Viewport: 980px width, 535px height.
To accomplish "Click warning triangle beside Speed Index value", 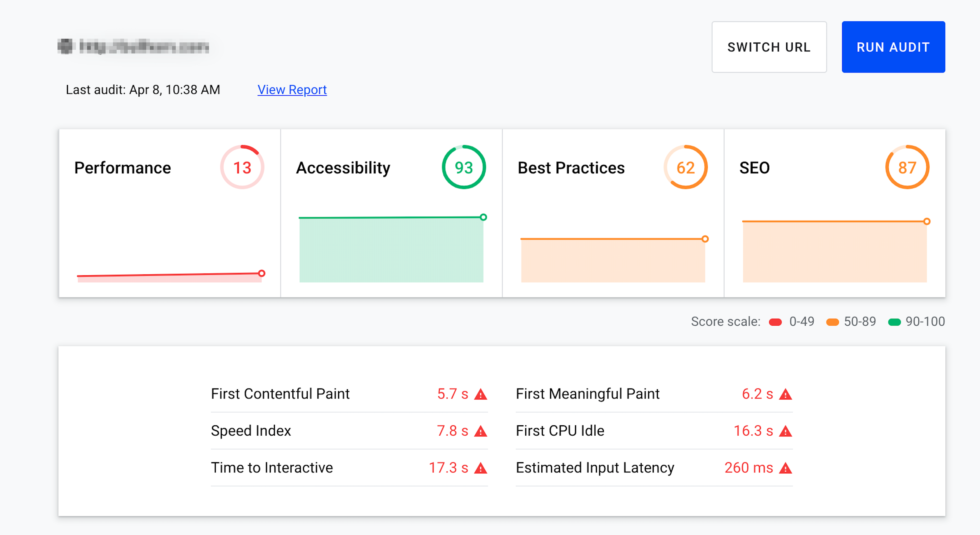I will click(481, 431).
